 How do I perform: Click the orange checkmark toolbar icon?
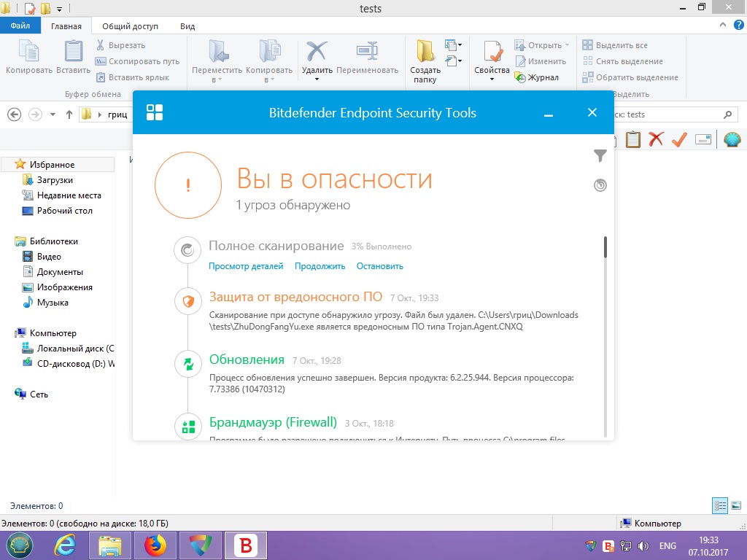[x=679, y=139]
